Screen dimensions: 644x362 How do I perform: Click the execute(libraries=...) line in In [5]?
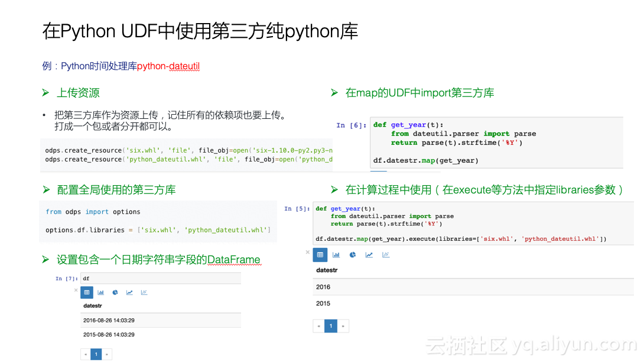461,239
